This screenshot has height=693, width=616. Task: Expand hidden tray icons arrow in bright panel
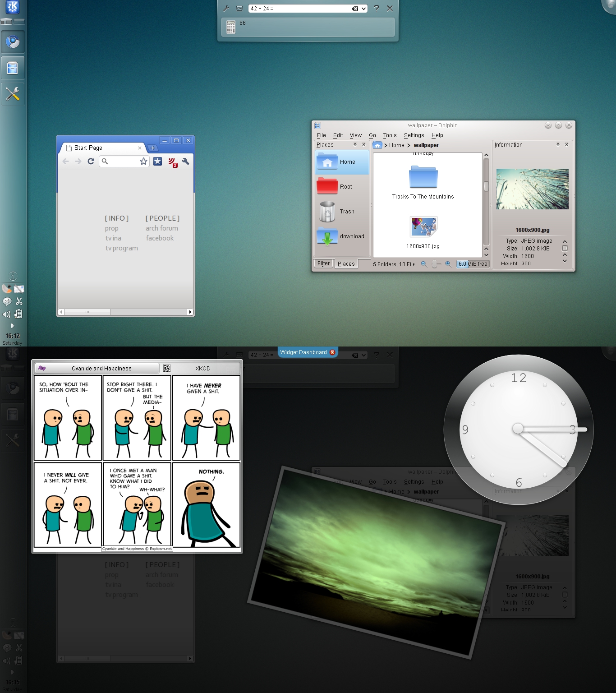pyautogui.click(x=13, y=326)
